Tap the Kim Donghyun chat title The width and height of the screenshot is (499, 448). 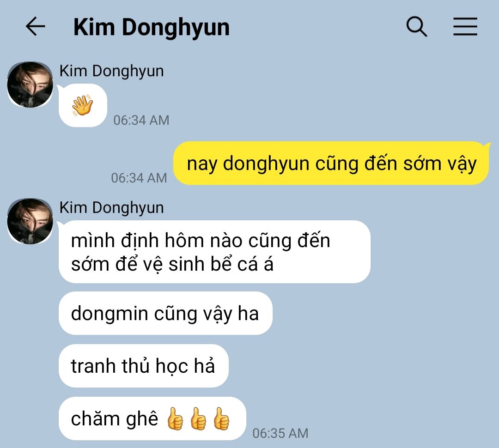[151, 27]
